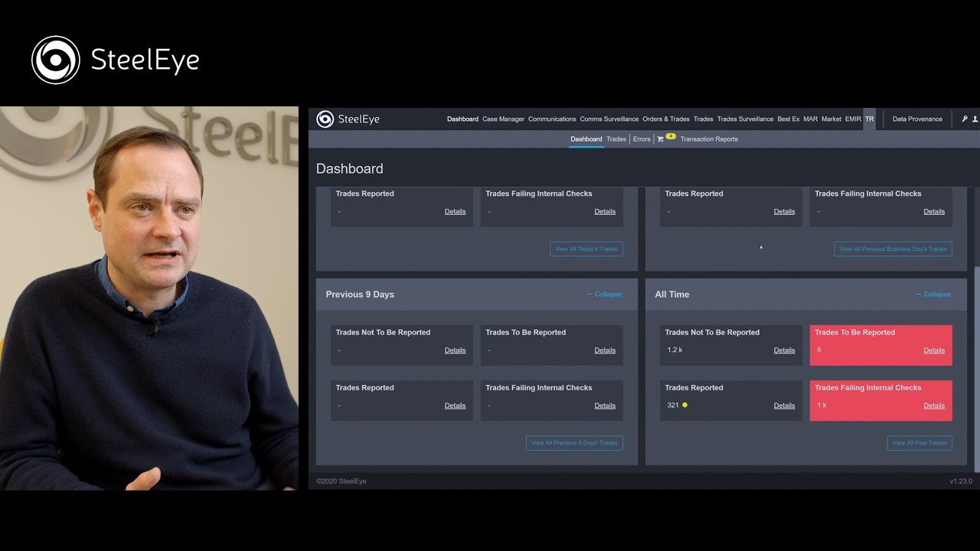Open Details for Previous 9 Days Trades Failing Internal Checks
This screenshot has width=980, height=551.
[x=605, y=406]
